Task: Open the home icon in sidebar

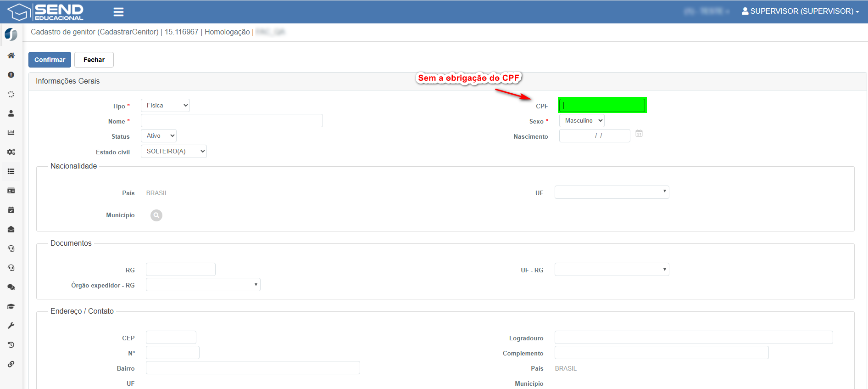Action: (x=11, y=56)
